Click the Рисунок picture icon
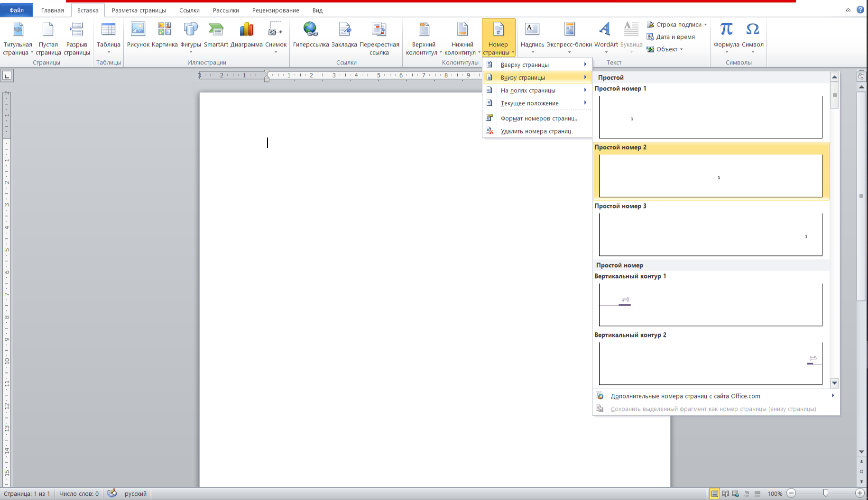Viewport: 868px width, 500px height. click(138, 35)
